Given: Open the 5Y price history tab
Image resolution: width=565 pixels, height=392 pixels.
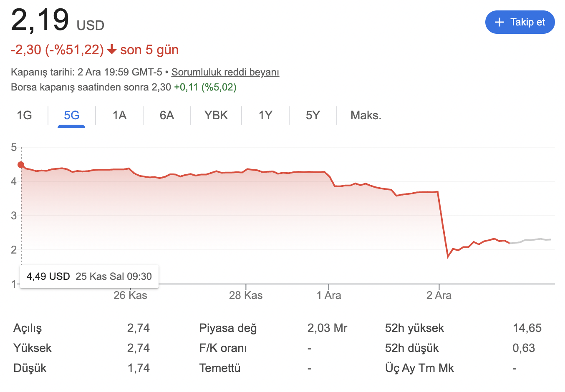Looking at the screenshot, I should [313, 116].
